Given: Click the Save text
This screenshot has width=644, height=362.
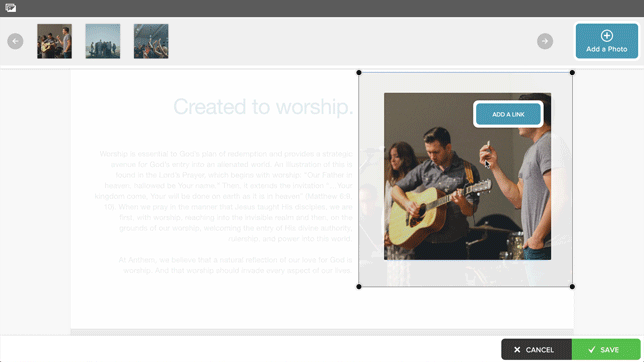Looking at the screenshot, I should [610, 350].
